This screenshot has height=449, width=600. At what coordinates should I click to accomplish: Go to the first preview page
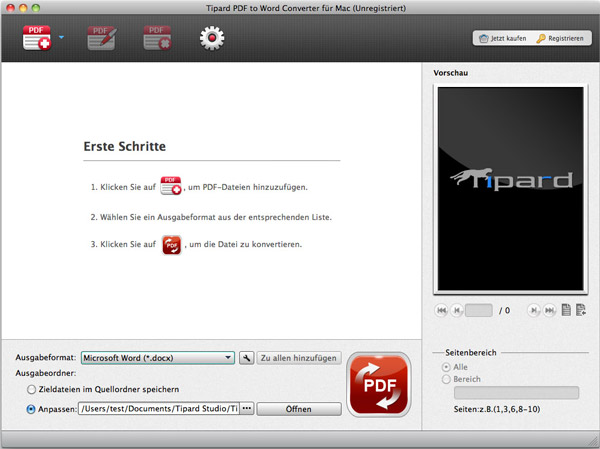pyautogui.click(x=441, y=310)
